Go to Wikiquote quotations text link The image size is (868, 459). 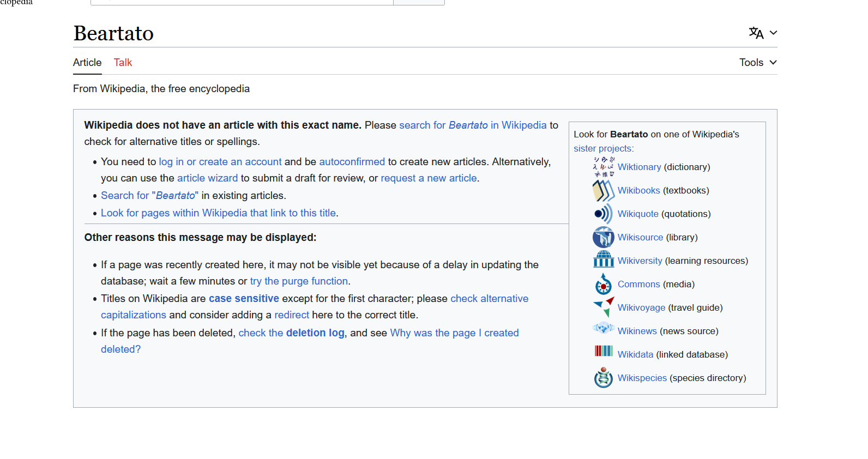[x=638, y=214]
